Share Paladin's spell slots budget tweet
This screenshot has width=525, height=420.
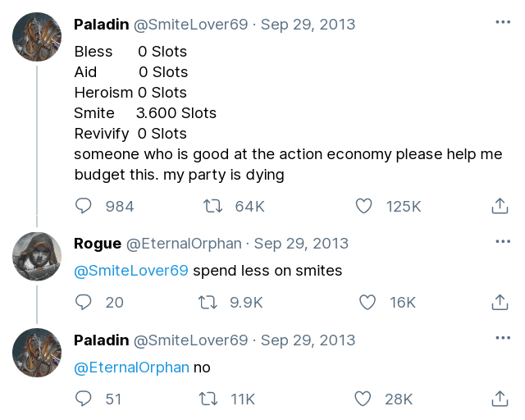500,206
